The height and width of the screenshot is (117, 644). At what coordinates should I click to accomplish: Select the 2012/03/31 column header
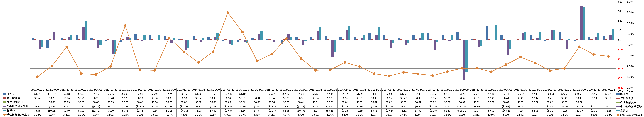click(x=81, y=90)
